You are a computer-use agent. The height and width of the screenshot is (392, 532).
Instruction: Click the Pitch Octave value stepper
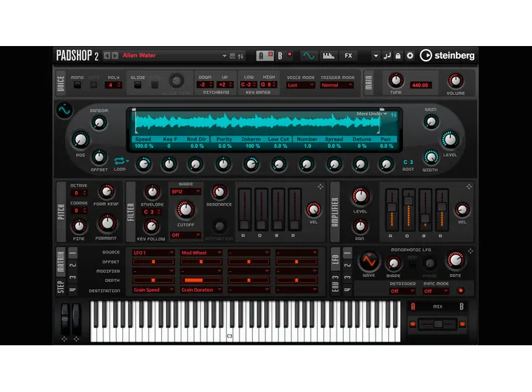pos(79,193)
